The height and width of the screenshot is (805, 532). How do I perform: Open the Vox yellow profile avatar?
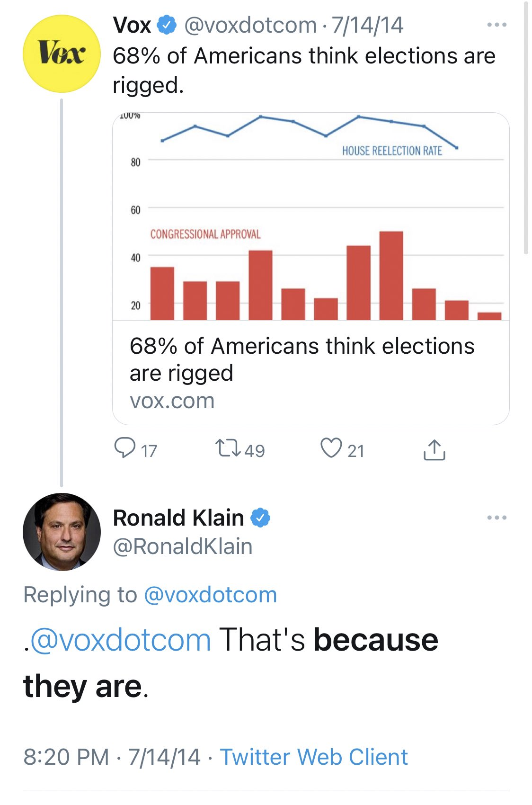[x=62, y=54]
